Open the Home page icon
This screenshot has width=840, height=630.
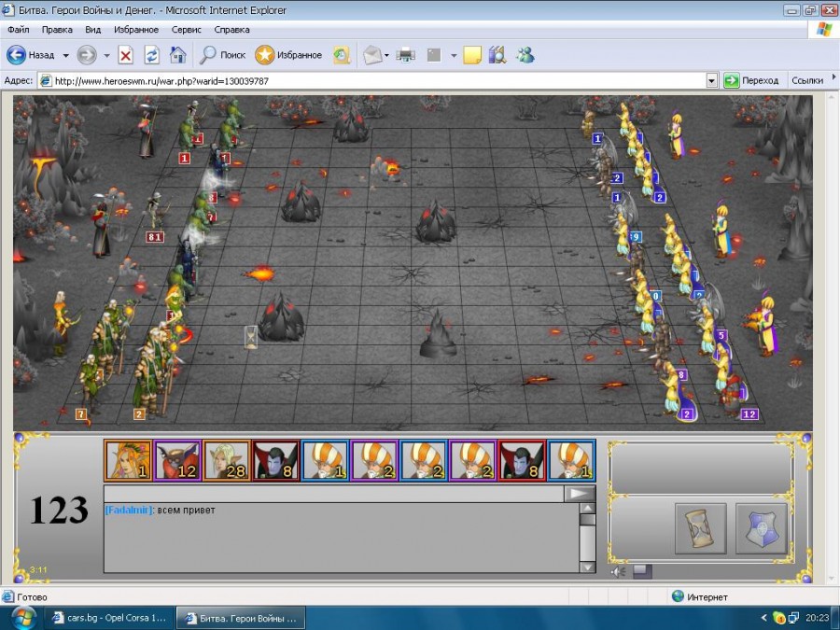[x=177, y=55]
